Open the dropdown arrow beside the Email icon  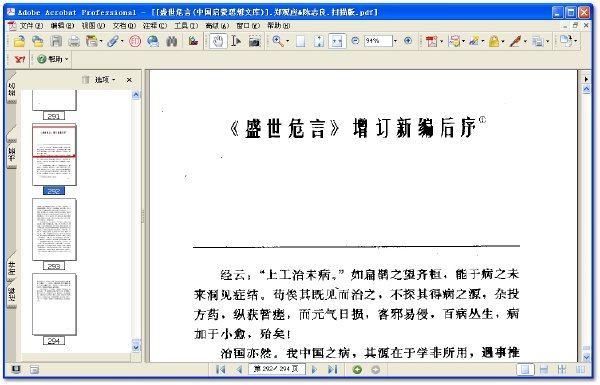tap(101, 41)
